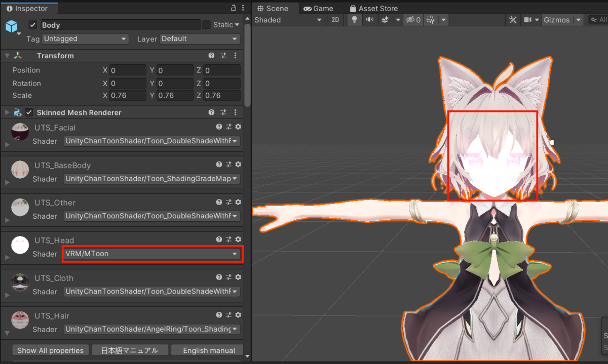Enable the Static checkbox

(x=206, y=25)
